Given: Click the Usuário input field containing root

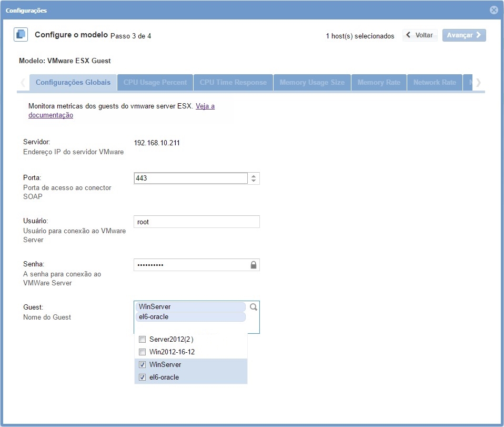Looking at the screenshot, I should tap(196, 222).
